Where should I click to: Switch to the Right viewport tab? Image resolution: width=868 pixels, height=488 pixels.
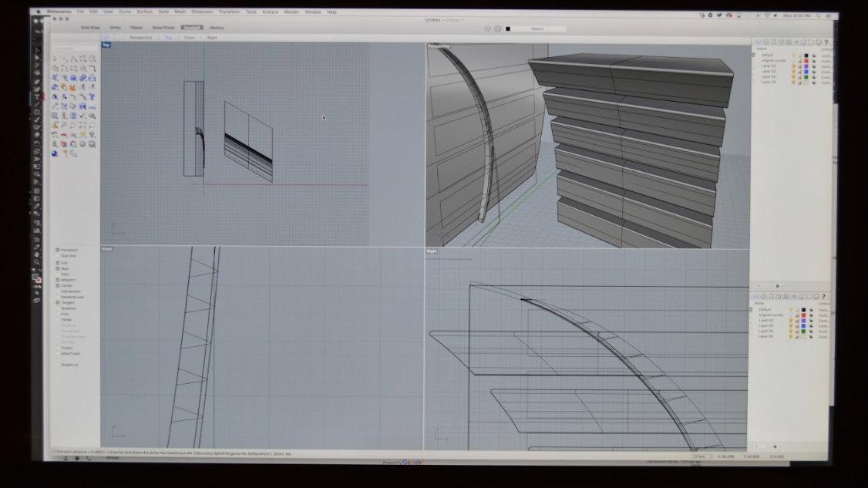coord(212,37)
